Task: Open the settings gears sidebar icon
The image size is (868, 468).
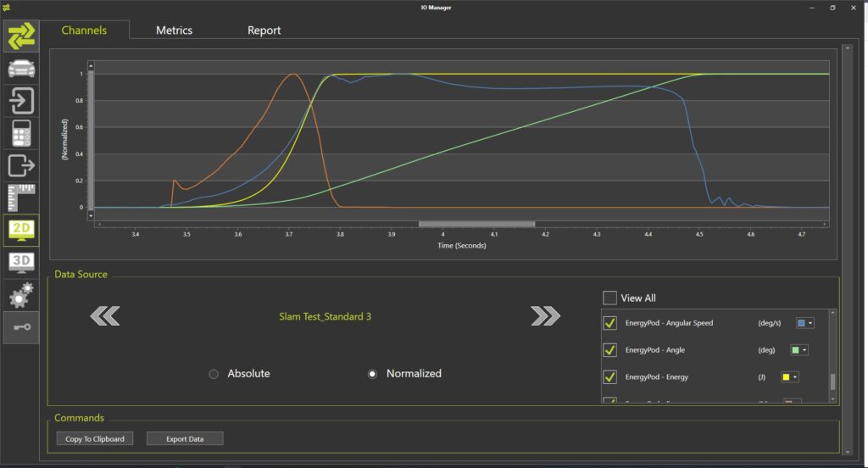Action: (21, 295)
